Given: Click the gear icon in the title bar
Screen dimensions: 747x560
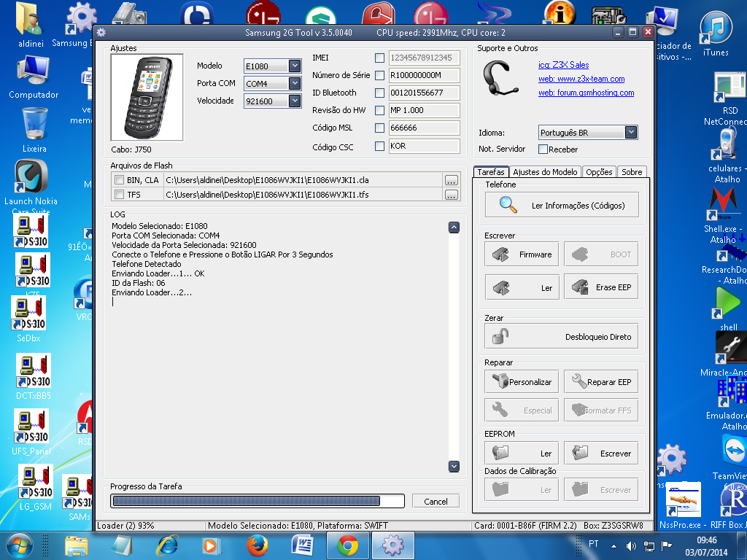Looking at the screenshot, I should point(101,32).
